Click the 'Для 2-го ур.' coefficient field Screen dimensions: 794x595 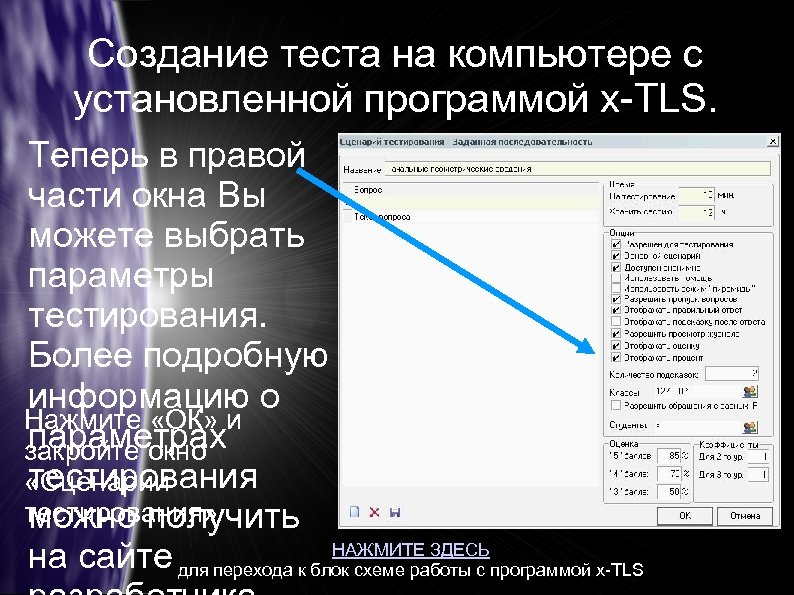tap(758, 457)
